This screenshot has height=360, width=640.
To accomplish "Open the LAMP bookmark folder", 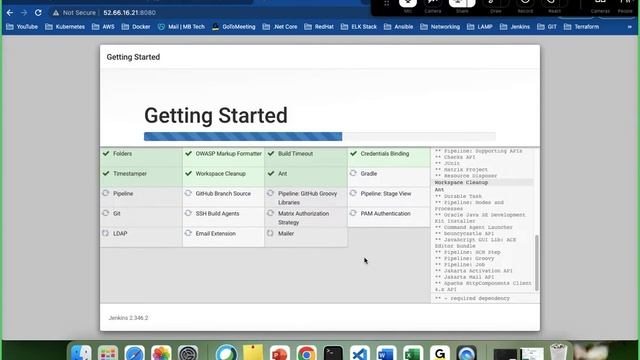I will pyautogui.click(x=480, y=27).
